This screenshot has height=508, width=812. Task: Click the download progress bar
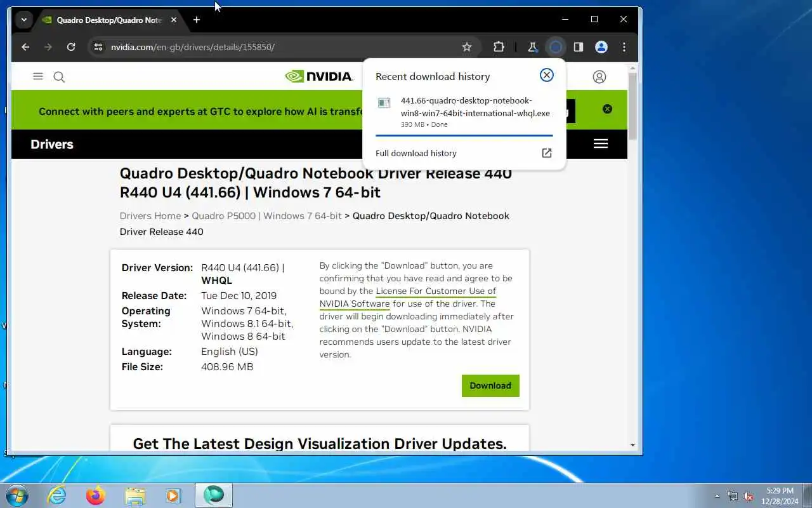(464, 135)
